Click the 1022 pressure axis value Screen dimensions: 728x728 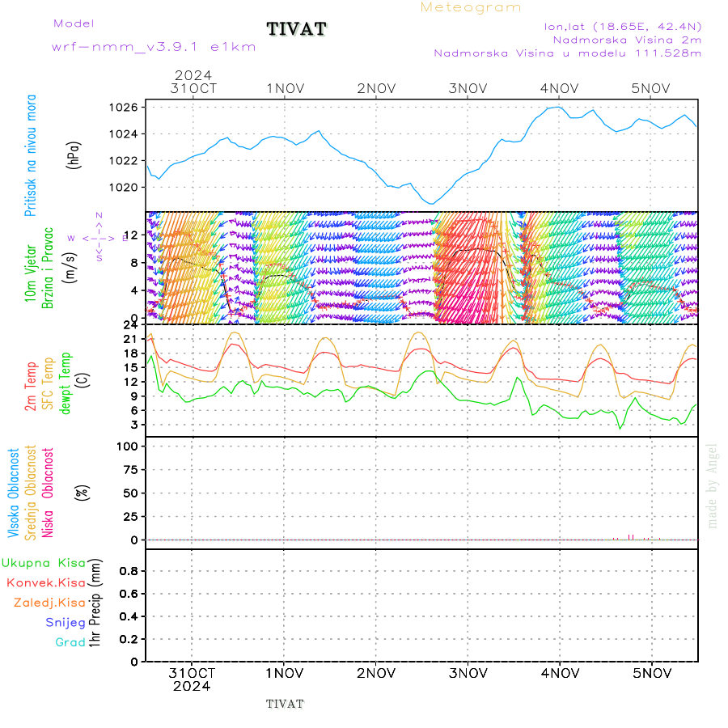pos(124,161)
